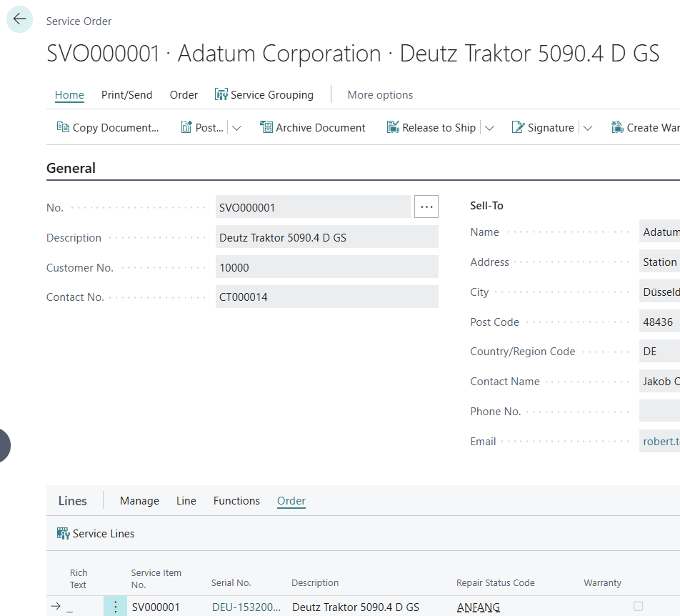680x616 pixels.
Task: Click into the Phone No. field
Action: coord(659,412)
